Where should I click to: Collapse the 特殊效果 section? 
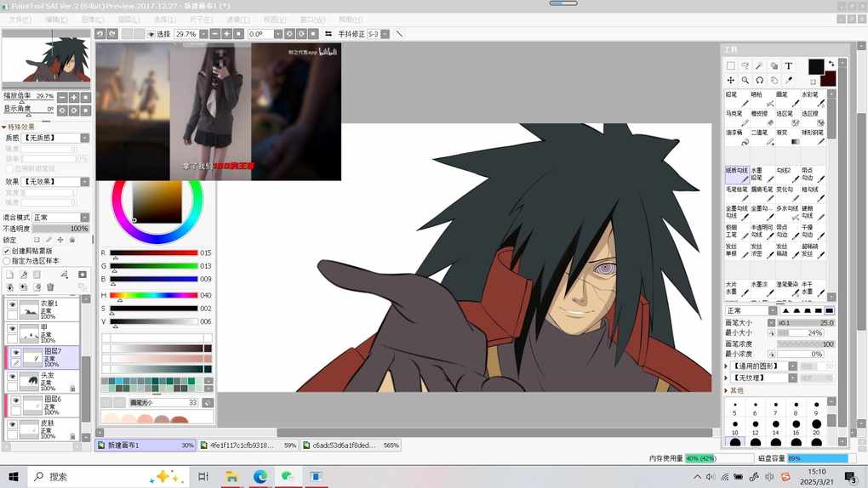coord(4,127)
